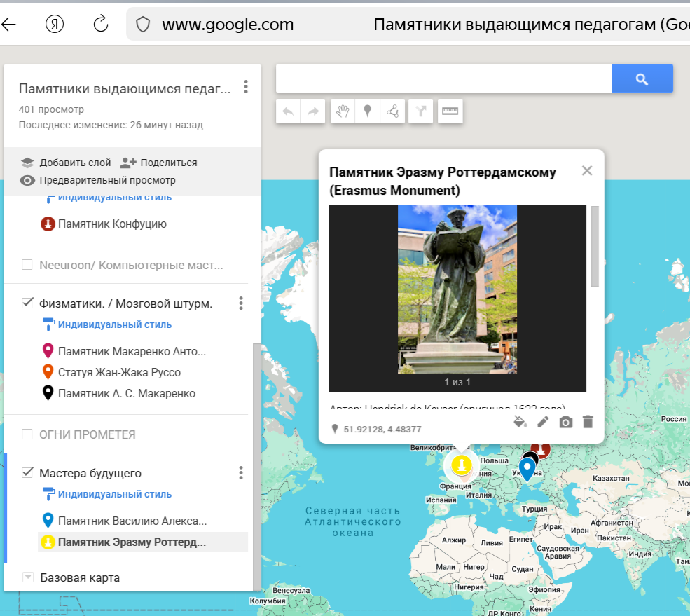
Task: Expand the Базовая карта section
Action: click(x=28, y=578)
